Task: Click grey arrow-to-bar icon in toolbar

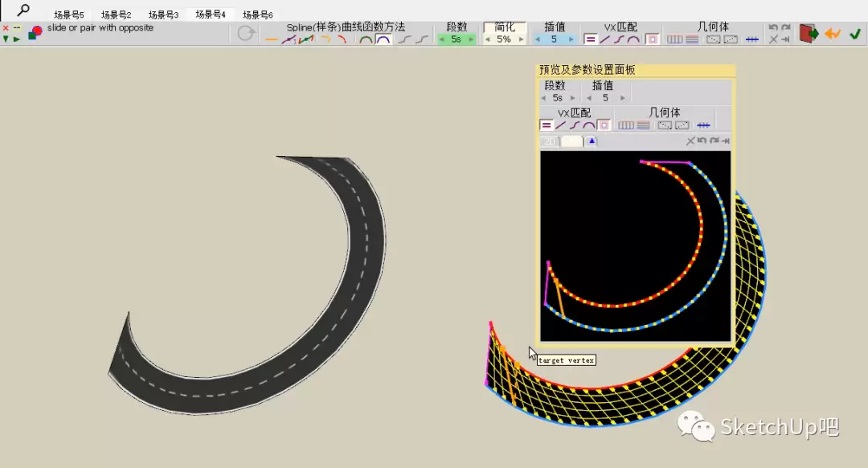Action: pyautogui.click(x=786, y=39)
